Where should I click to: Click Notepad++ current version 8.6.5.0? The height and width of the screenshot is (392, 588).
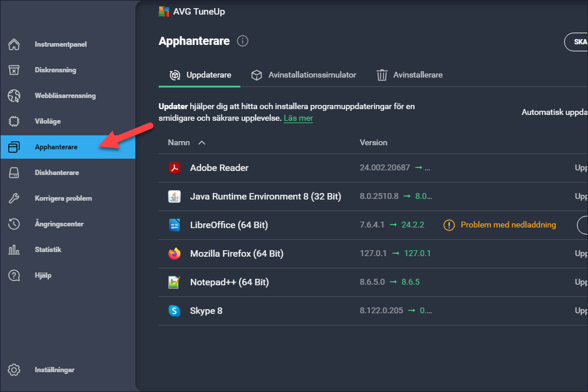[372, 282]
